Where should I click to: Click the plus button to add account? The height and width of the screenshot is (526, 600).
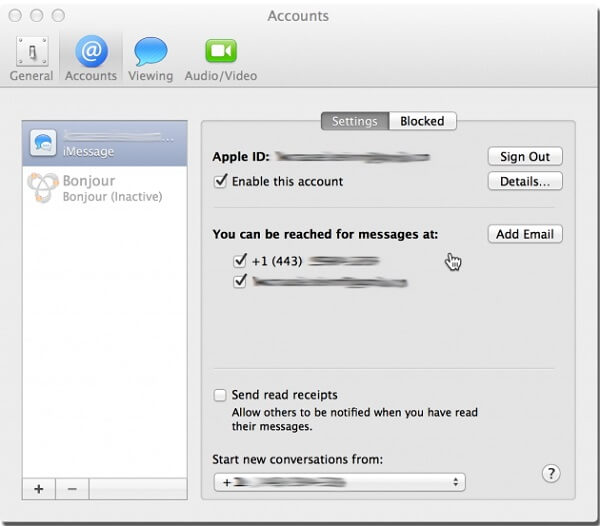coord(39,489)
